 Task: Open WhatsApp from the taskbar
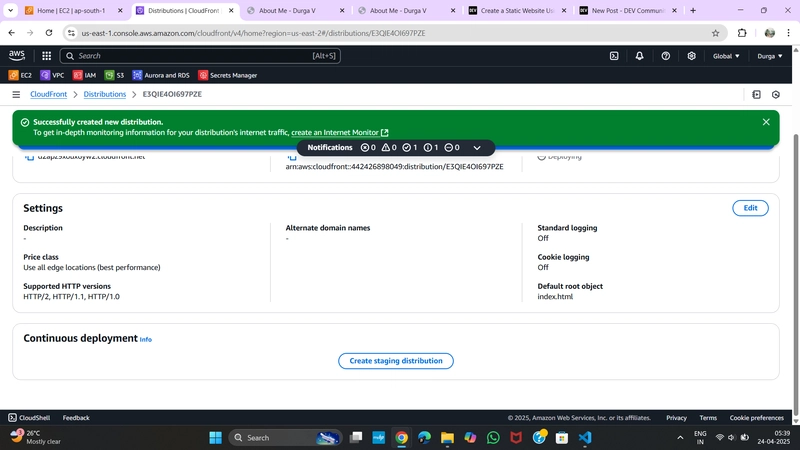tap(493, 438)
